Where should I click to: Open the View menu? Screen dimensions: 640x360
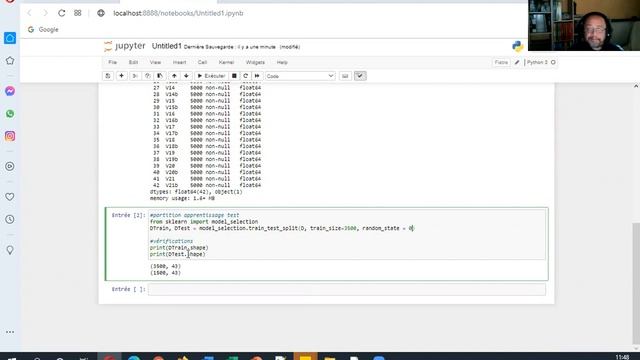pyautogui.click(x=156, y=62)
